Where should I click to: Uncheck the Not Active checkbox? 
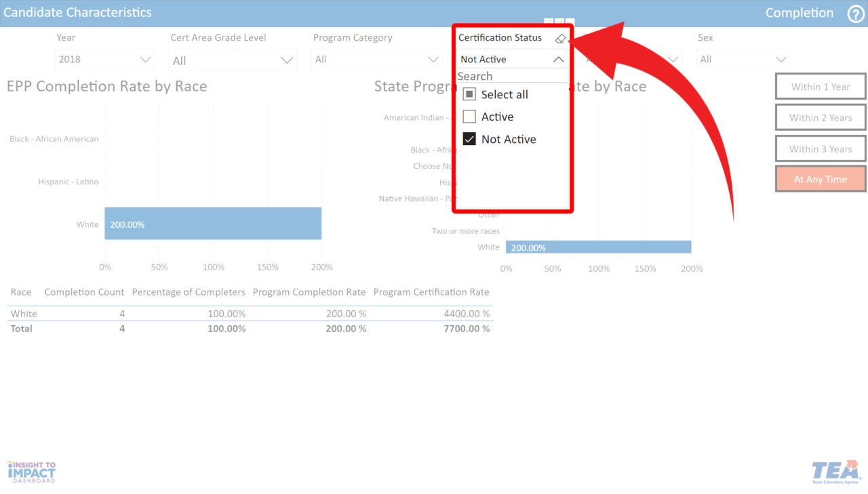point(469,140)
